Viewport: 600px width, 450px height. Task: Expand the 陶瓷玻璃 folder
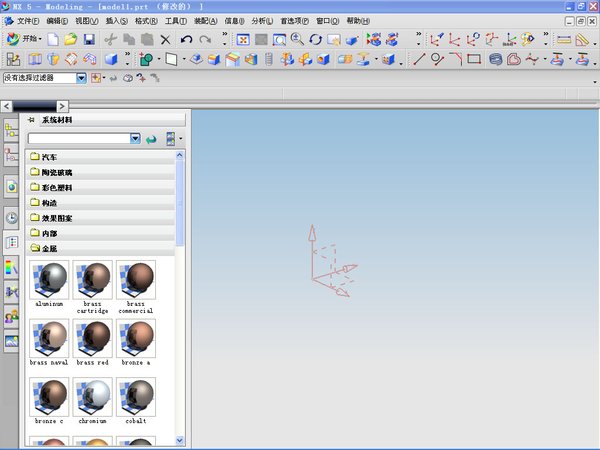tap(101, 172)
